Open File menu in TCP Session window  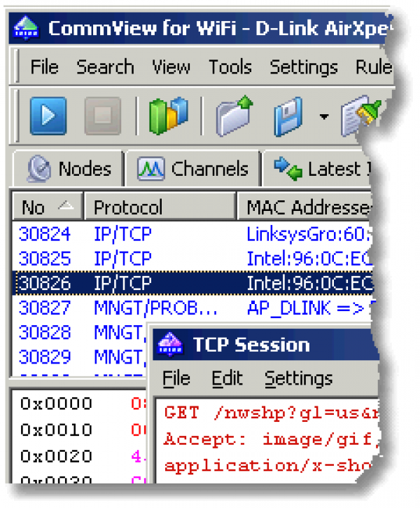pyautogui.click(x=176, y=378)
